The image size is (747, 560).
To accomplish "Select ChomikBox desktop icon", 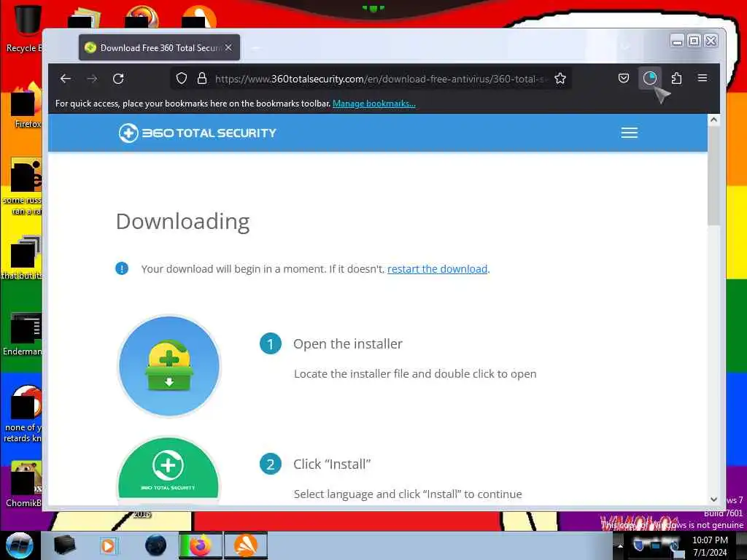I will [x=24, y=484].
